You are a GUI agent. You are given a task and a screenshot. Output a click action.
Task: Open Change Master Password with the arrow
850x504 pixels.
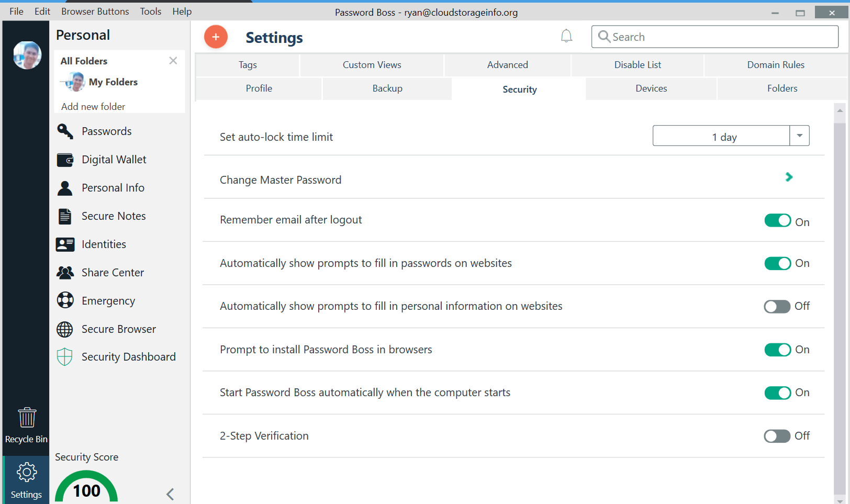click(x=789, y=177)
